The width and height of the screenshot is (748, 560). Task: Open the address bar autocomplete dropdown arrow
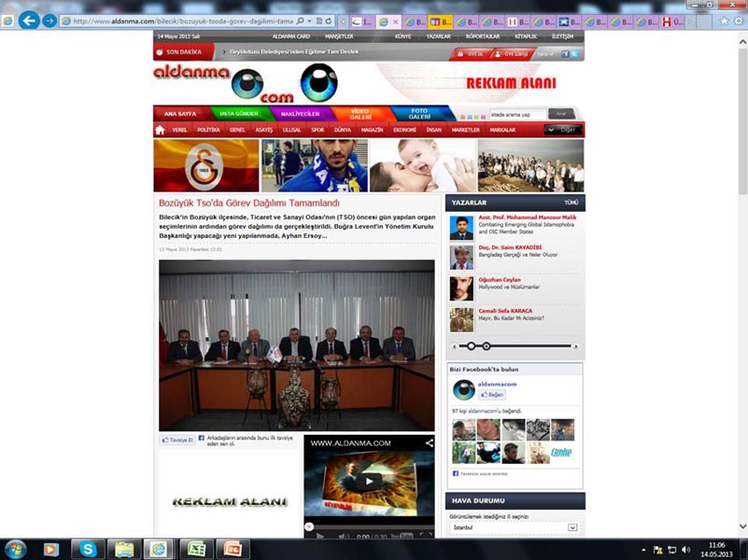pyautogui.click(x=310, y=21)
